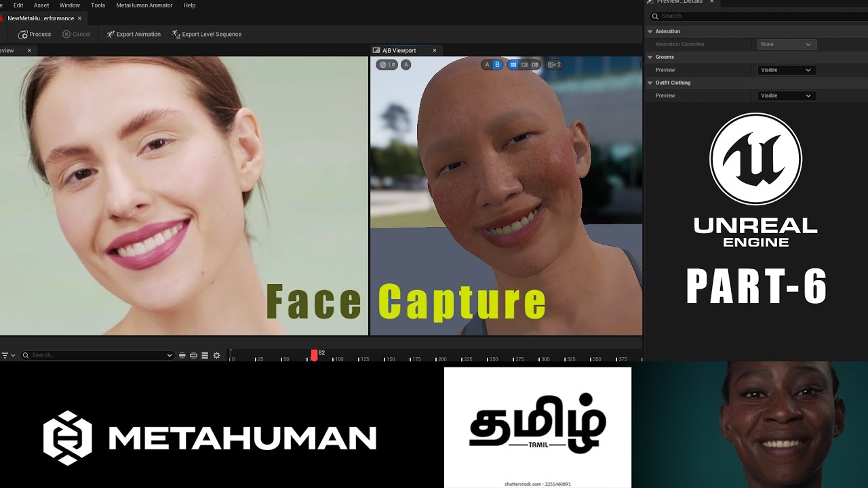Select picture-in-picture layout icon
Screen dimensions: 868x488
coord(524,64)
